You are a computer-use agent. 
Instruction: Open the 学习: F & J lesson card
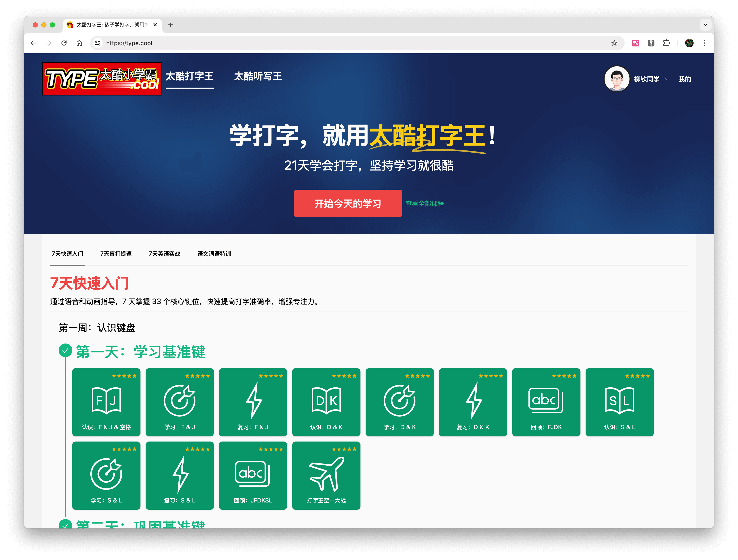(179, 402)
